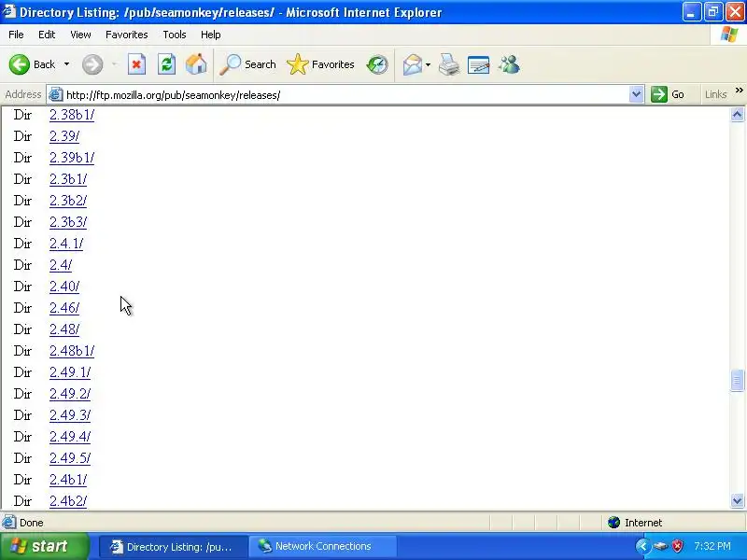Click the Stop loading icon
This screenshot has height=560, width=747.
click(x=136, y=64)
